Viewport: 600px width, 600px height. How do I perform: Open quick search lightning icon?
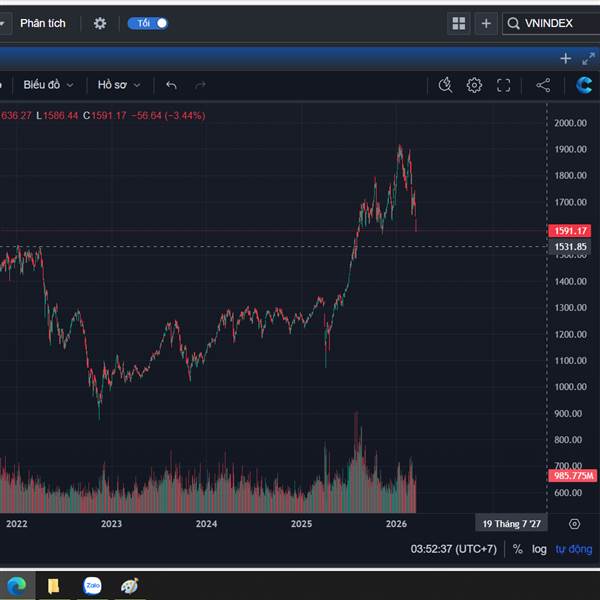click(445, 85)
